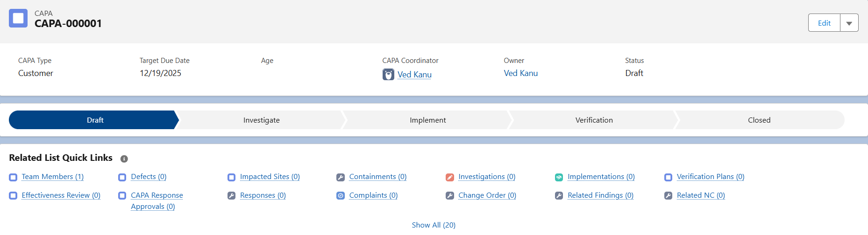Click the Related NC wrench icon

[x=668, y=196]
